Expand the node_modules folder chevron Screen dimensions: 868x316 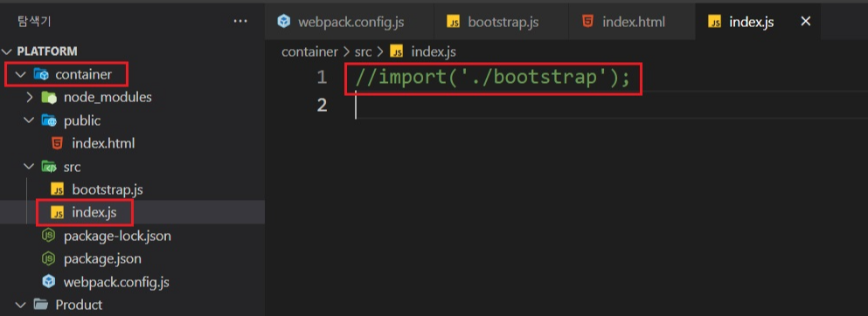click(x=30, y=98)
